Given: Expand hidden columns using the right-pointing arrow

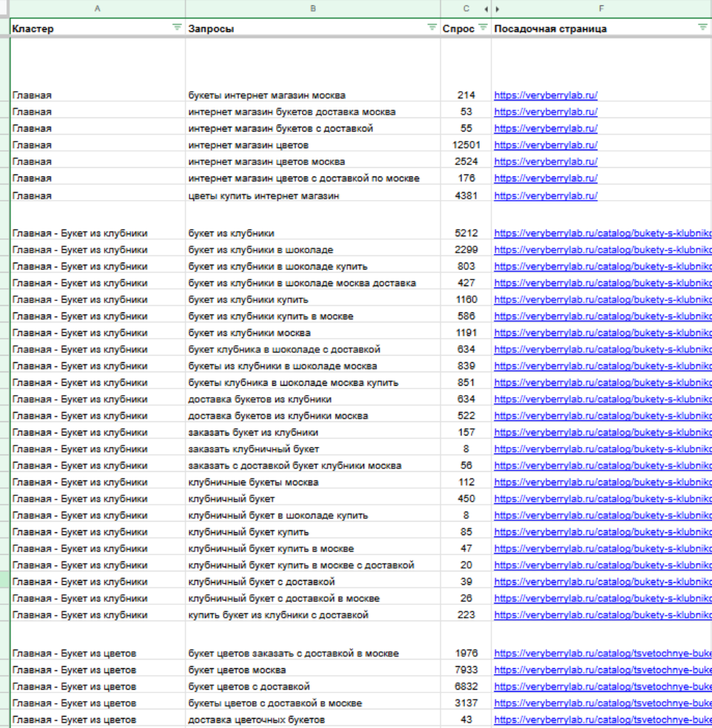Looking at the screenshot, I should [x=498, y=9].
